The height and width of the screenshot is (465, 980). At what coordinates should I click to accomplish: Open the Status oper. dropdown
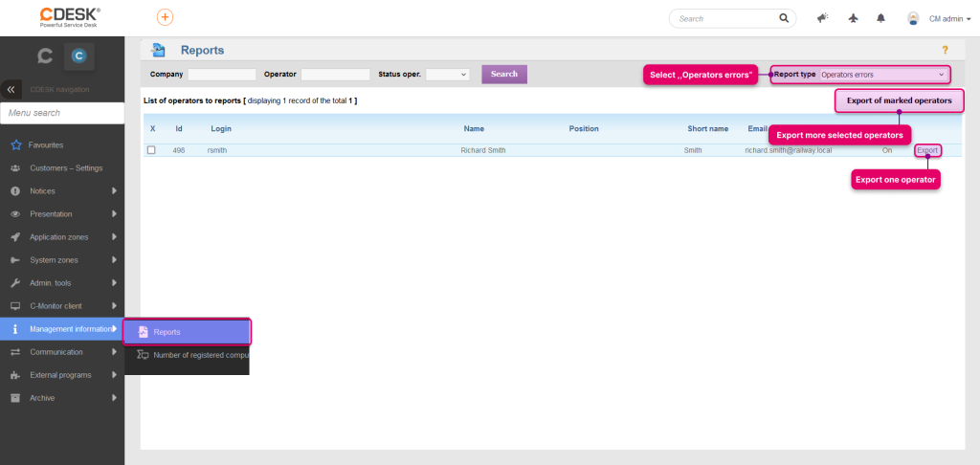[x=448, y=75]
